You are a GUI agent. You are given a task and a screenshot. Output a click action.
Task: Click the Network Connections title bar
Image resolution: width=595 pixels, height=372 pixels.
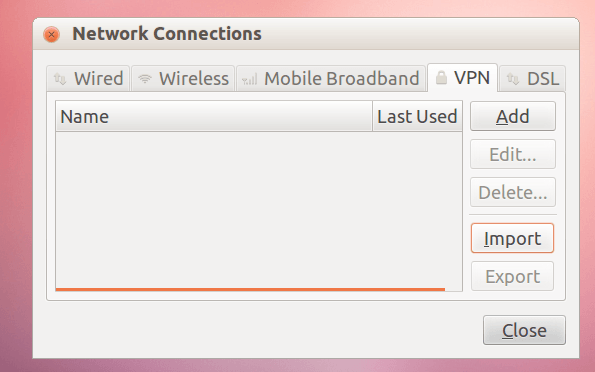click(x=306, y=34)
